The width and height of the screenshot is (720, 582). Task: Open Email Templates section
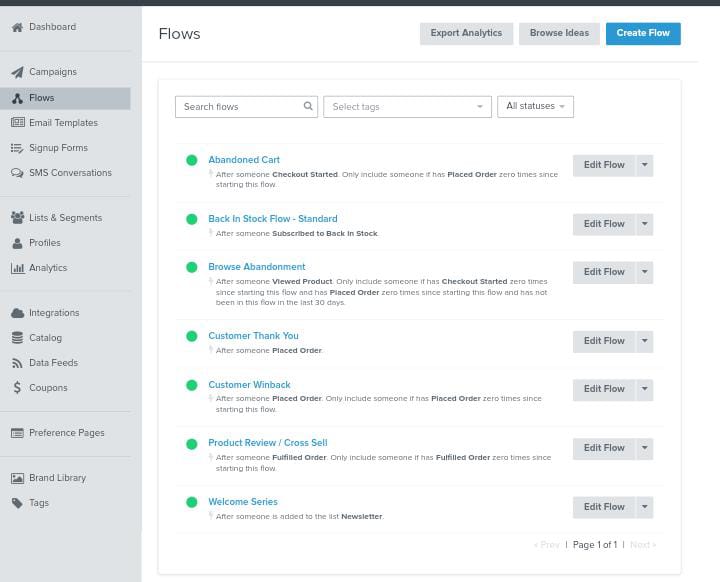click(63, 123)
